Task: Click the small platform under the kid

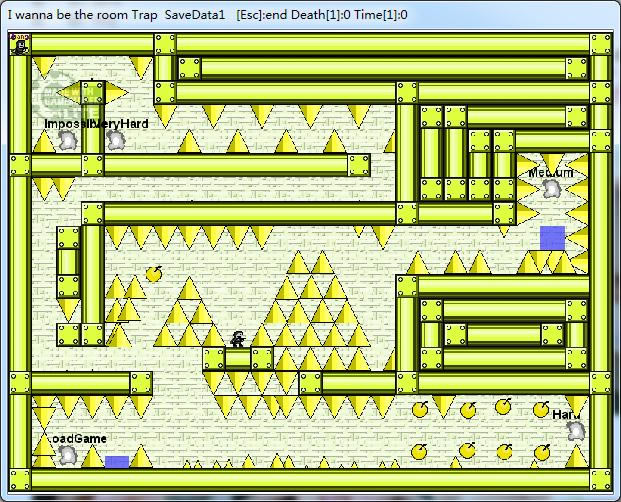Action: click(x=238, y=358)
